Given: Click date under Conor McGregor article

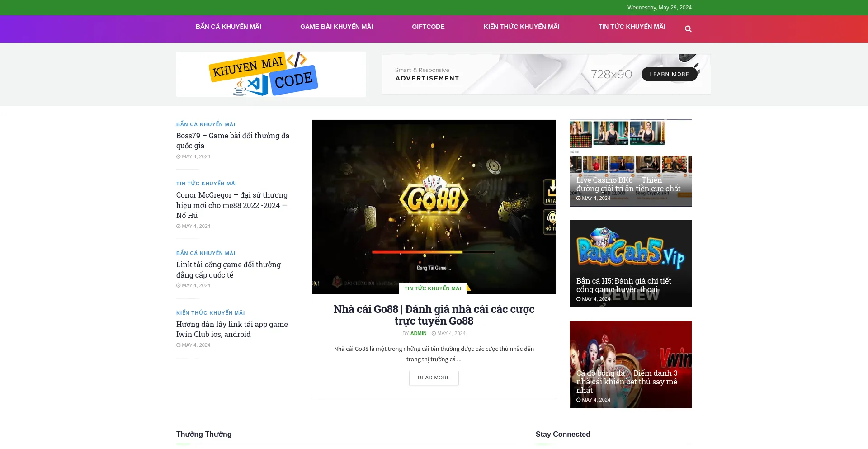Looking at the screenshot, I should coord(193,226).
